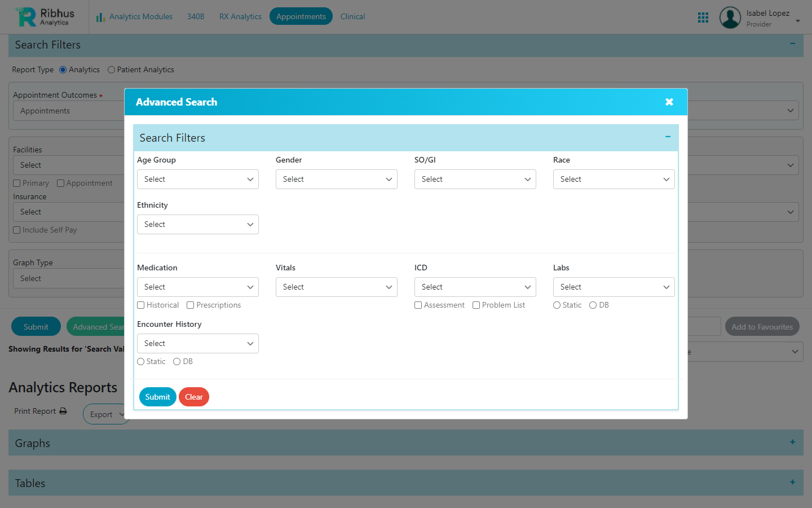The height and width of the screenshot is (508, 812).
Task: Click the printer icon beside Print Report
Action: click(x=63, y=411)
